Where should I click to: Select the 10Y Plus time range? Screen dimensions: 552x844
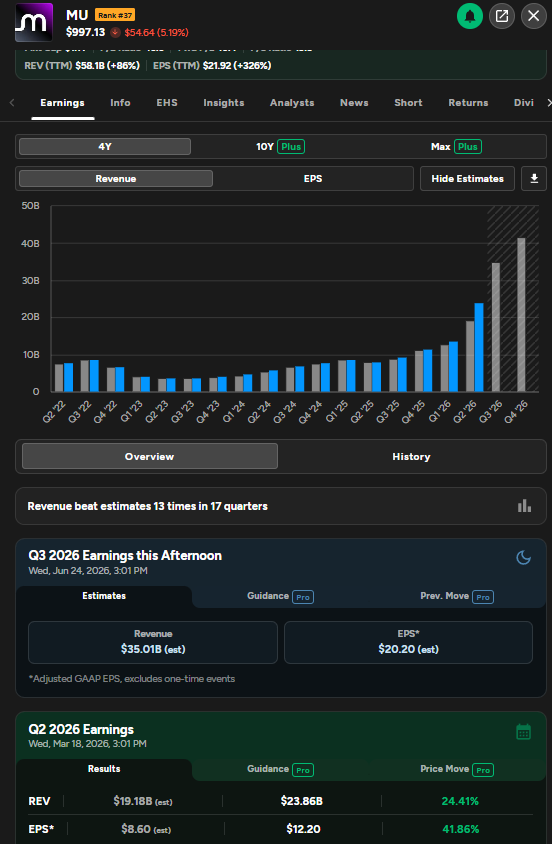280,146
